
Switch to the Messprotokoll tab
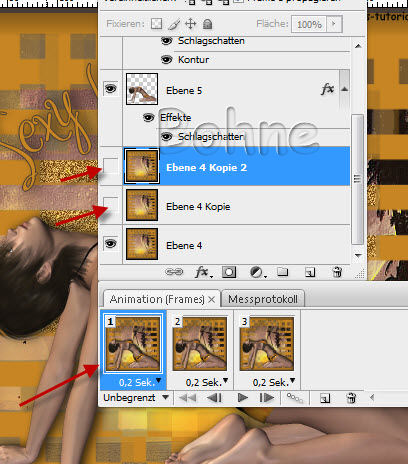tap(263, 299)
